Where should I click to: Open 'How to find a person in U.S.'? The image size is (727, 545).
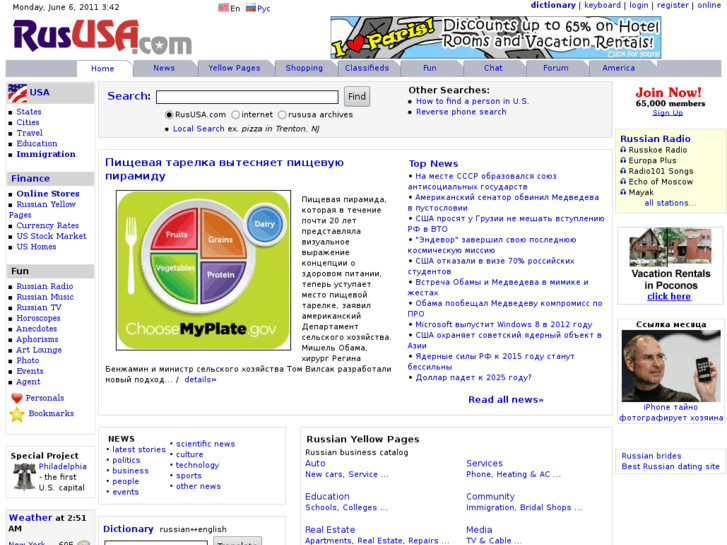click(x=472, y=101)
